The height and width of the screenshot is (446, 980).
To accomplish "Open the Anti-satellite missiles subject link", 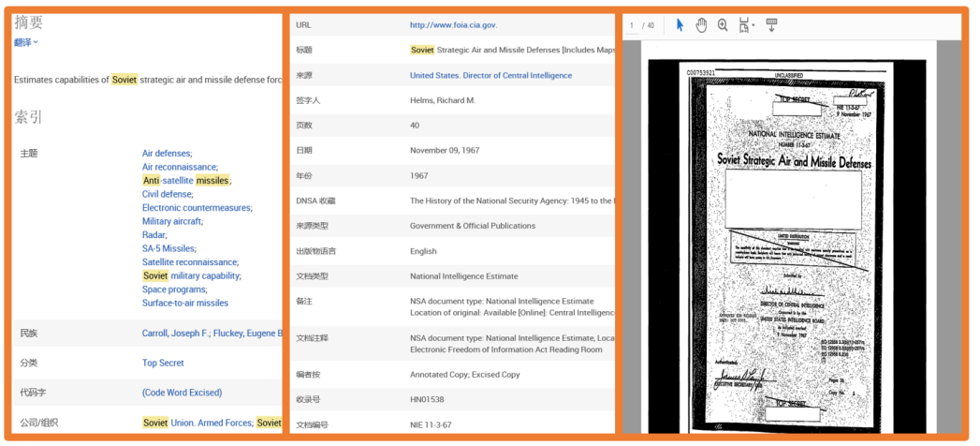I will point(186,180).
